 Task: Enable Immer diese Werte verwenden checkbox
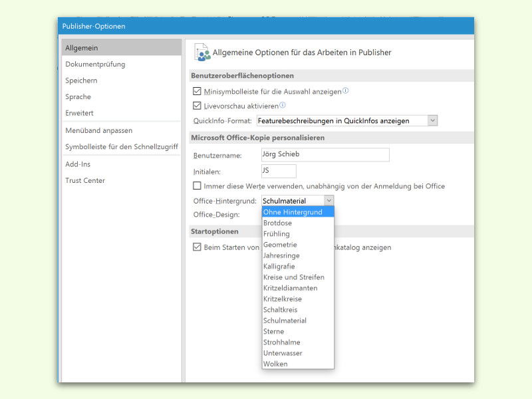[197, 186]
